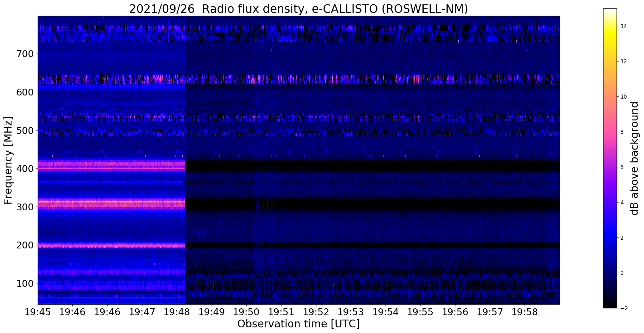This screenshot has height=333, width=644.
Task: Click the colorbar tick label 12
Action: (x=624, y=61)
